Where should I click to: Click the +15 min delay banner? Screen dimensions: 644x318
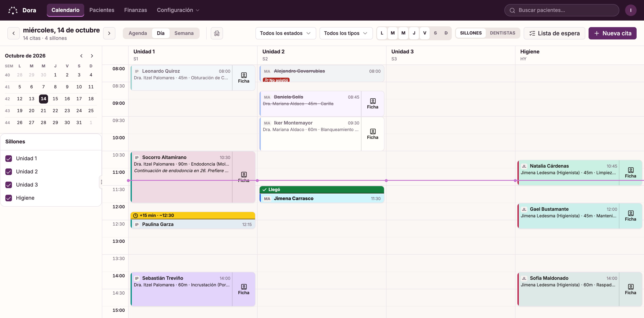pos(193,215)
